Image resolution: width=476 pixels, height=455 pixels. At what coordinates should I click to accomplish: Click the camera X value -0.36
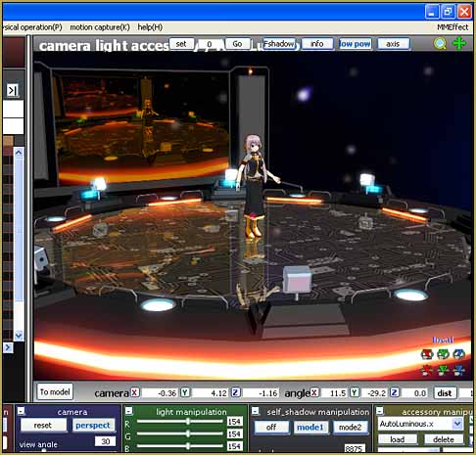click(159, 393)
